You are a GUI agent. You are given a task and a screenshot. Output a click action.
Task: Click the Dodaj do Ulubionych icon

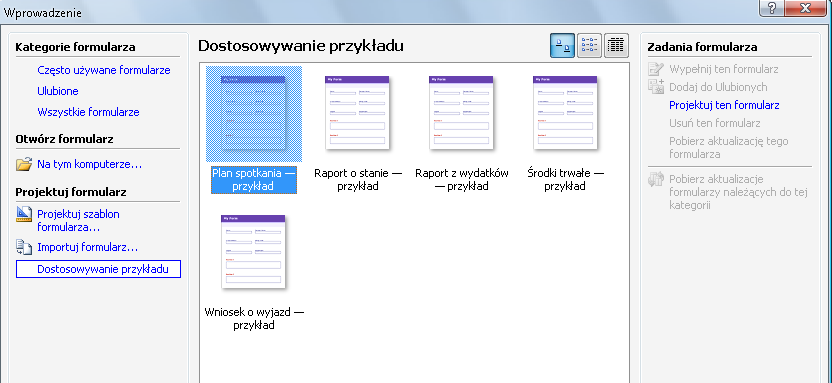656,86
